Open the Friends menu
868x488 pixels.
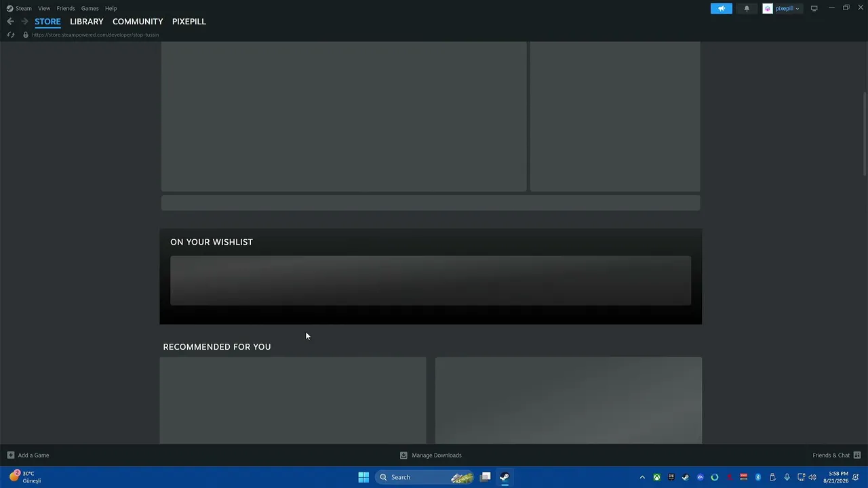tap(66, 8)
